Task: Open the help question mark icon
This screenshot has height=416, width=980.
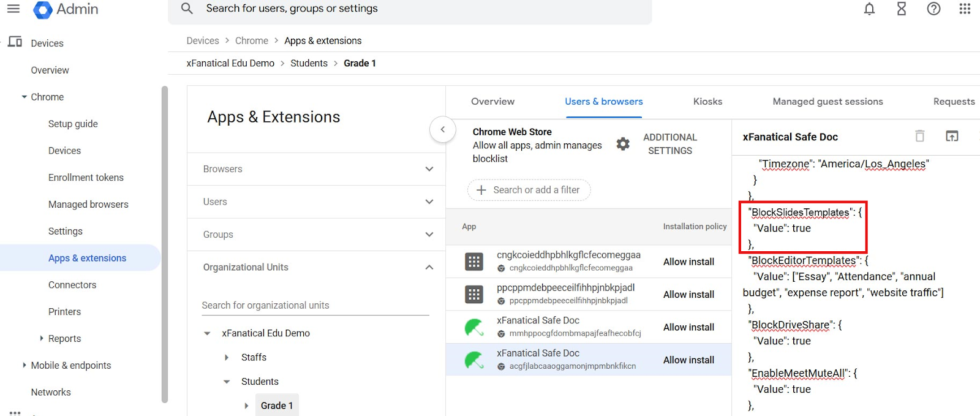Action: pos(933,9)
